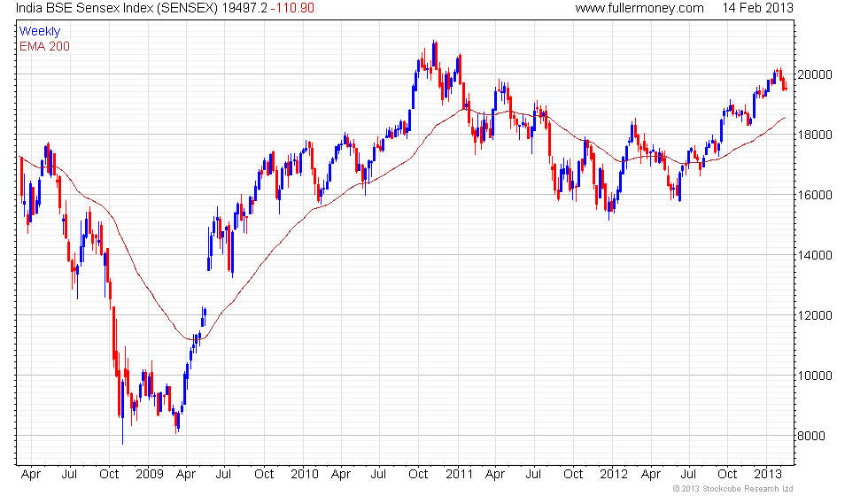Click the Oct label immediately before 2010

[264, 475]
